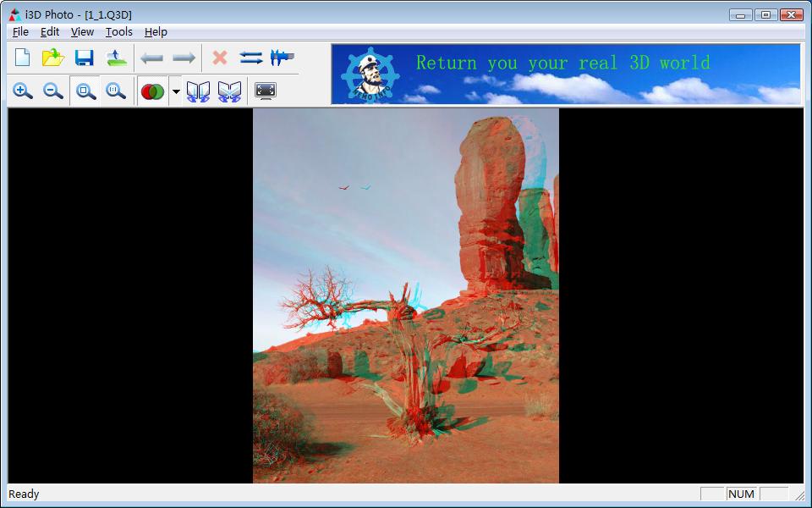Go to next photo arrow
The image size is (812, 508).
click(x=184, y=58)
